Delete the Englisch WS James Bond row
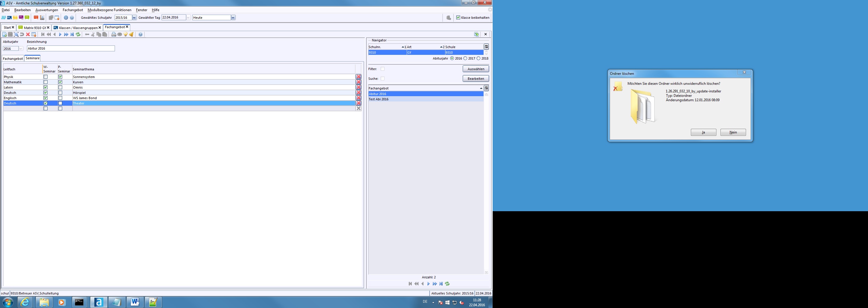This screenshot has height=308, width=868. pyautogui.click(x=359, y=98)
